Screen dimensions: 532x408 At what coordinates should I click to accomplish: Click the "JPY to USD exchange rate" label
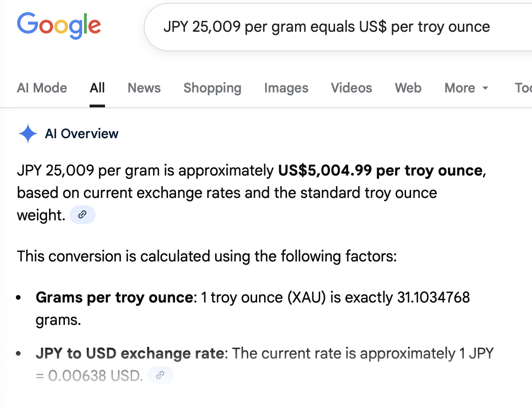pos(129,353)
